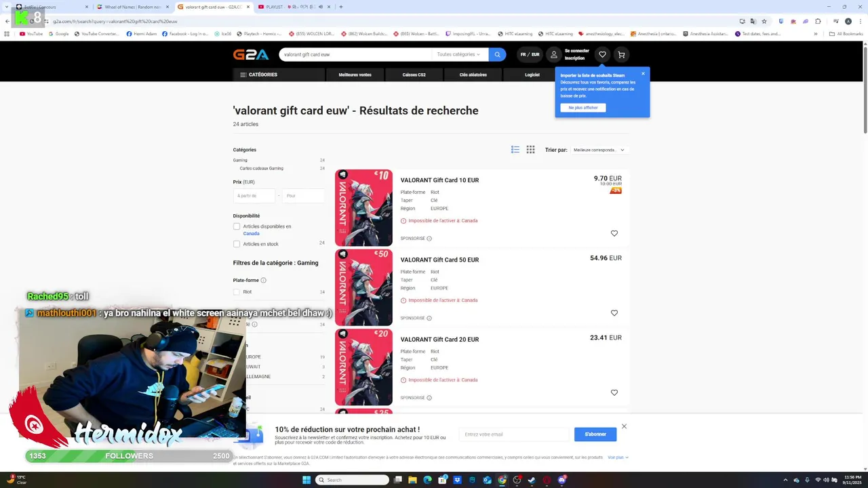Viewport: 868px width, 488px height.
Task: Open a new browser tab
Action: tap(340, 7)
